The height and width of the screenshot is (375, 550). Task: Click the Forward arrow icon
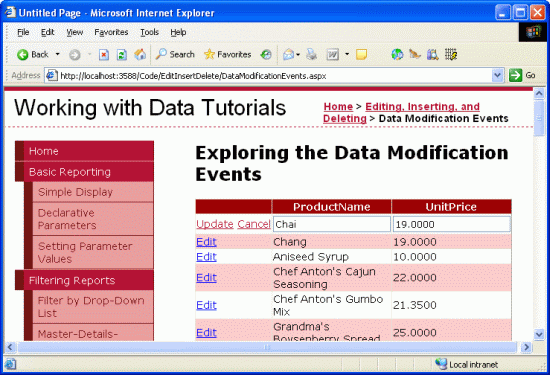74,55
